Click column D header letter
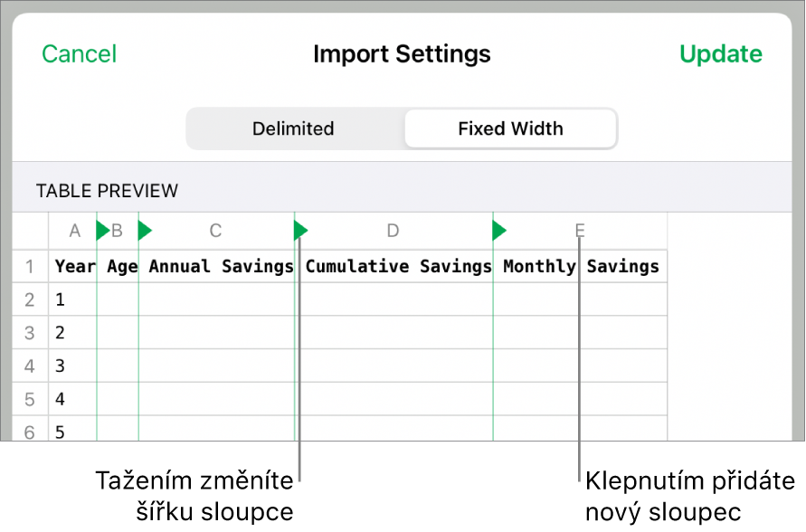806x532 pixels. coord(393,232)
